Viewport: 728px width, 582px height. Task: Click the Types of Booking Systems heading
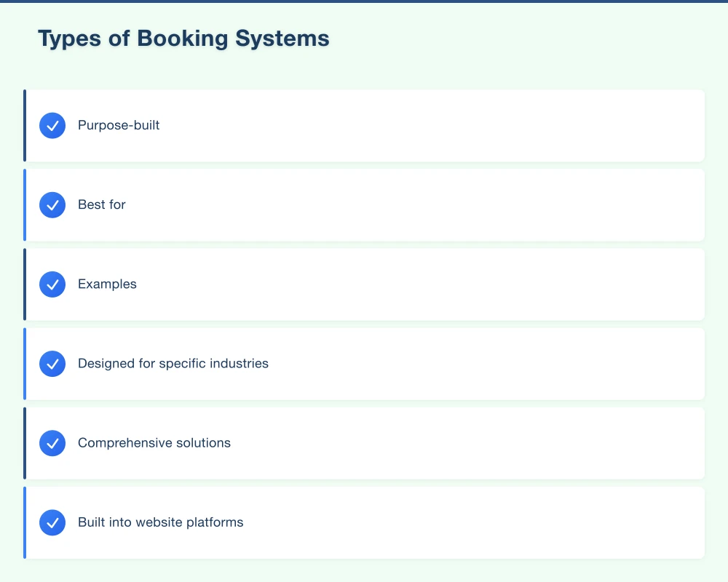pos(183,38)
